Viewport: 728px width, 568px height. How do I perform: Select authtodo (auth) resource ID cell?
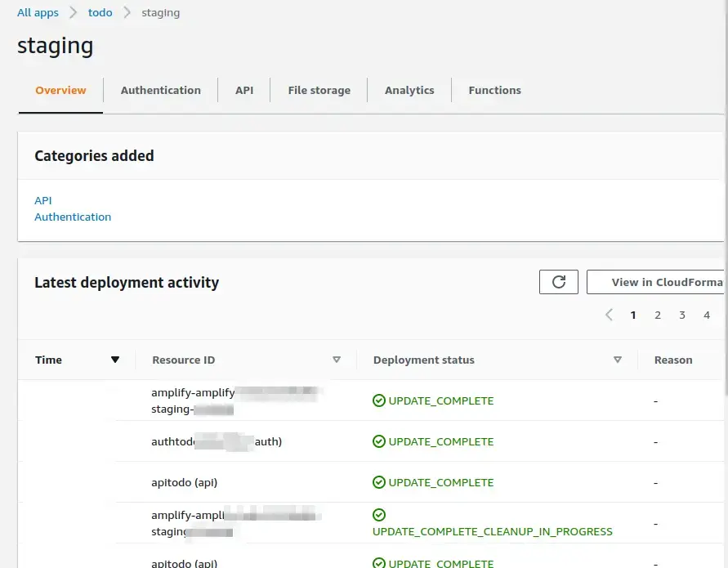(x=217, y=441)
